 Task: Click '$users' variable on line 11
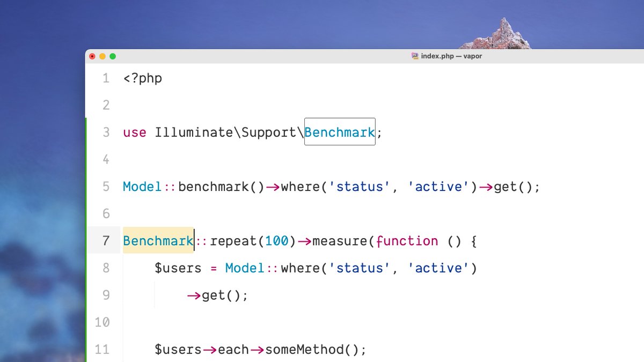click(178, 350)
